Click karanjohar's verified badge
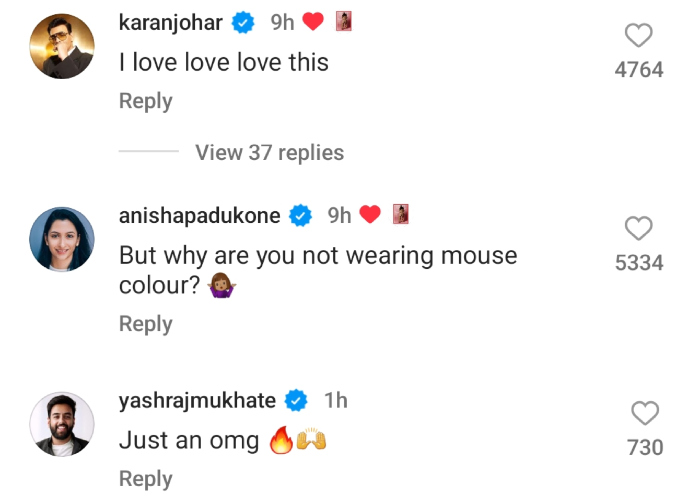 coord(245,22)
